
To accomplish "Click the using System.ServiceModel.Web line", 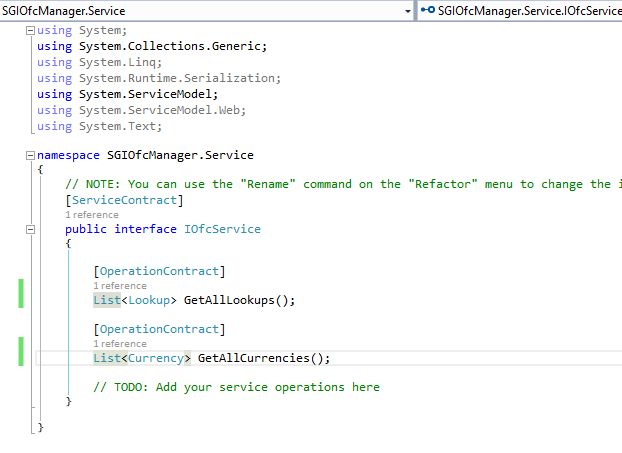I will click(142, 110).
